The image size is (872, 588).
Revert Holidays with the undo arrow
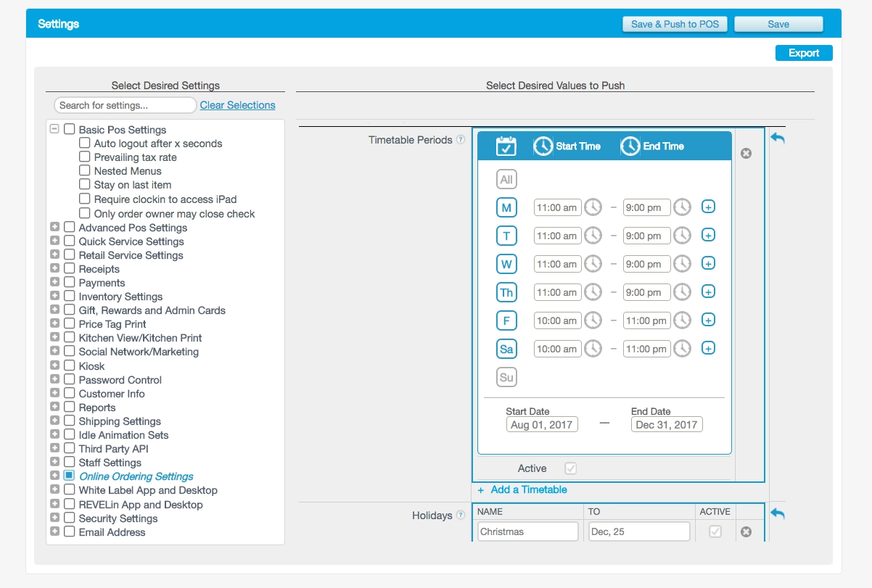[778, 513]
